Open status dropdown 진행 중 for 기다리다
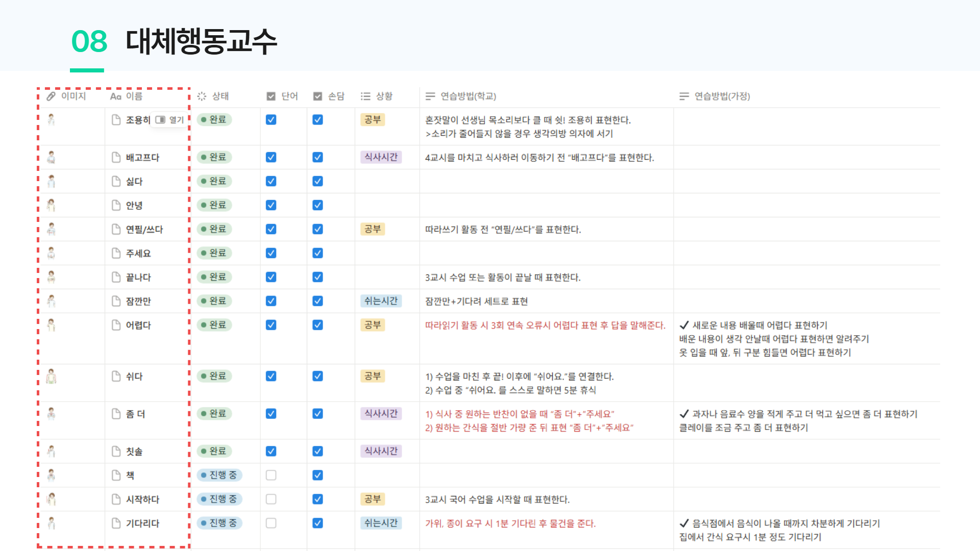Image resolution: width=980 pixels, height=551 pixels. [x=219, y=523]
